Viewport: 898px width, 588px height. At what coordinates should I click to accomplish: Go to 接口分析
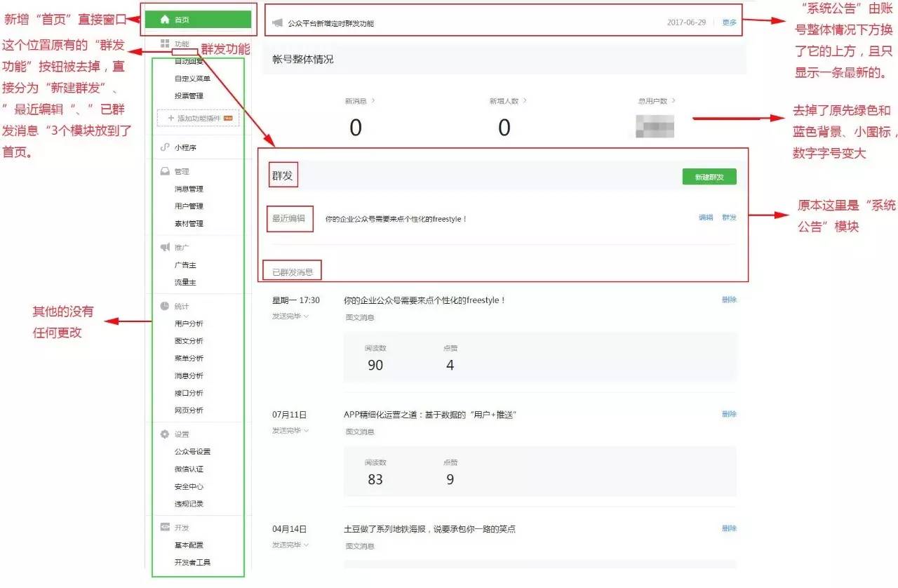(189, 393)
